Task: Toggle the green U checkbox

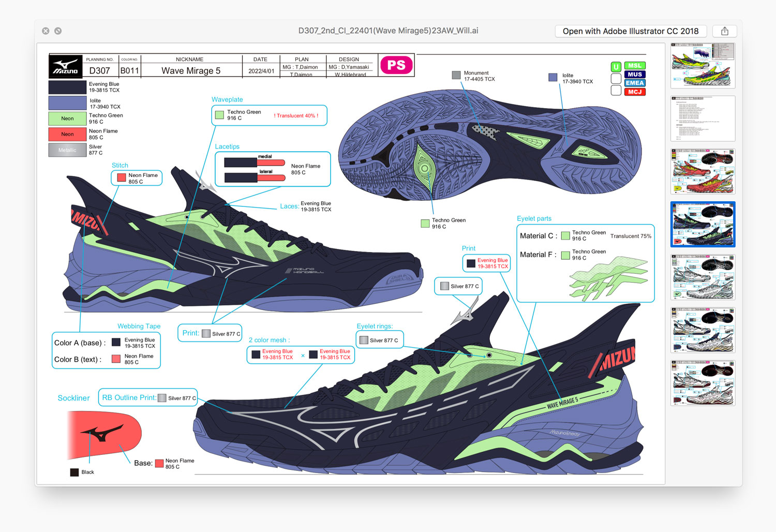Action: pos(616,67)
